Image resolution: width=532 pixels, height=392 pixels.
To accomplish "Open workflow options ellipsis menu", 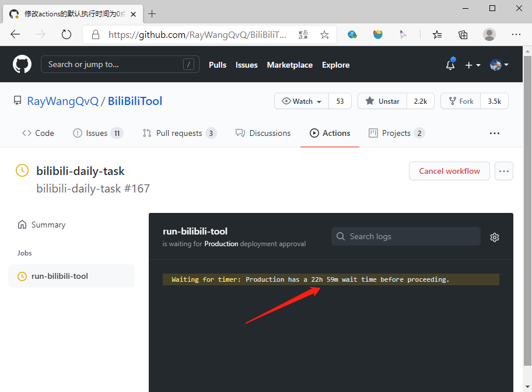I will point(504,171).
